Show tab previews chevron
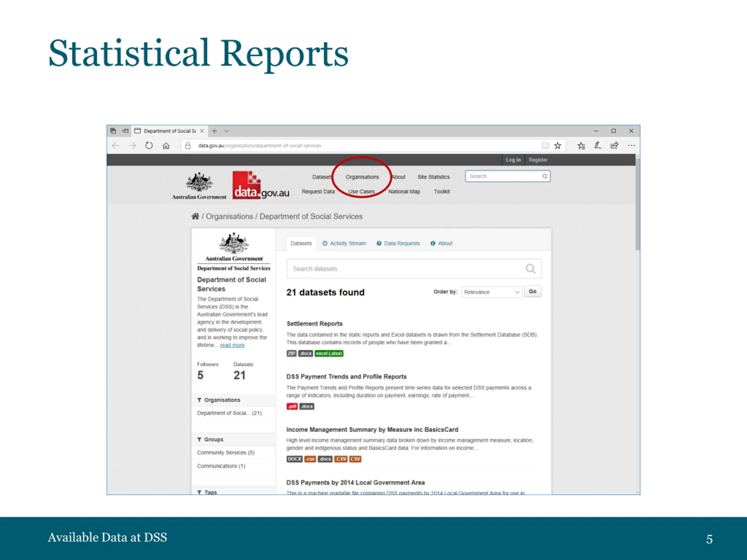747x560 pixels. pyautogui.click(x=227, y=131)
